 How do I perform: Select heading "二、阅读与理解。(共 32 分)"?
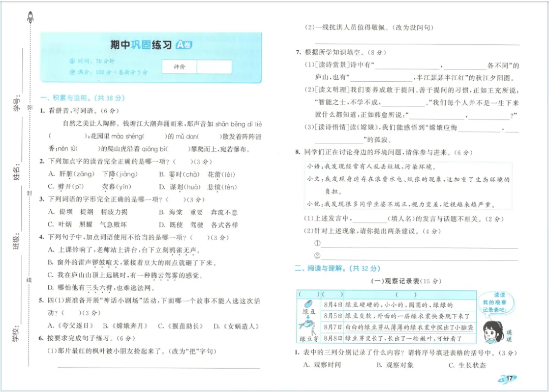coord(338,268)
